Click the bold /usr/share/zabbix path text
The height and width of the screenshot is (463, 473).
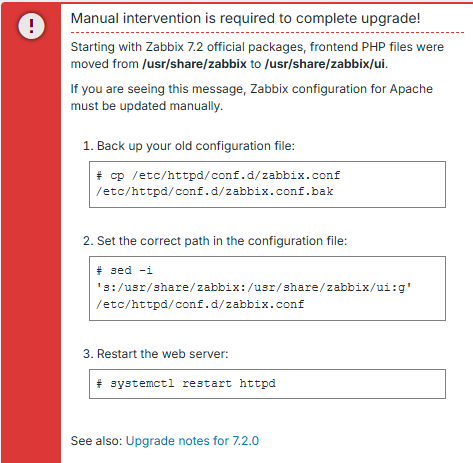click(194, 64)
